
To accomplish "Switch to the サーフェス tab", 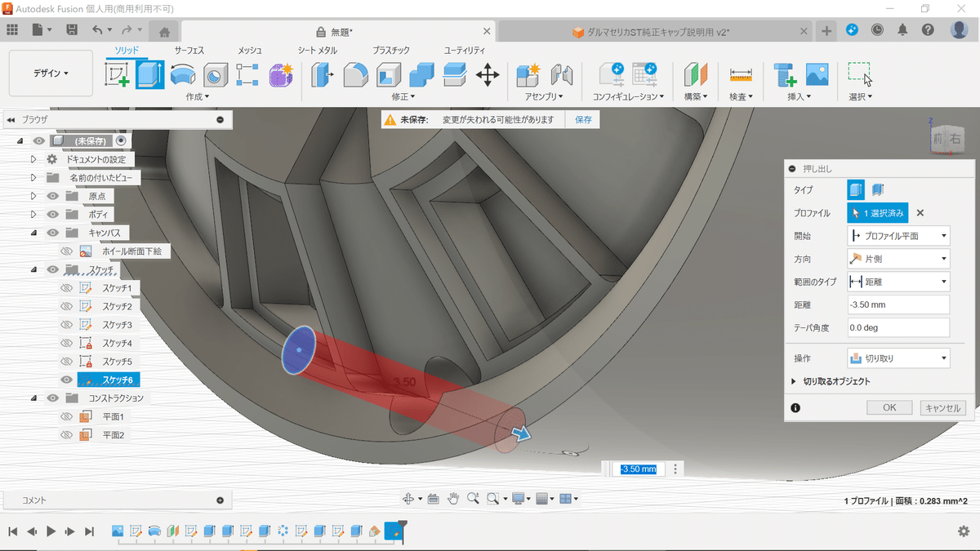I will point(189,51).
